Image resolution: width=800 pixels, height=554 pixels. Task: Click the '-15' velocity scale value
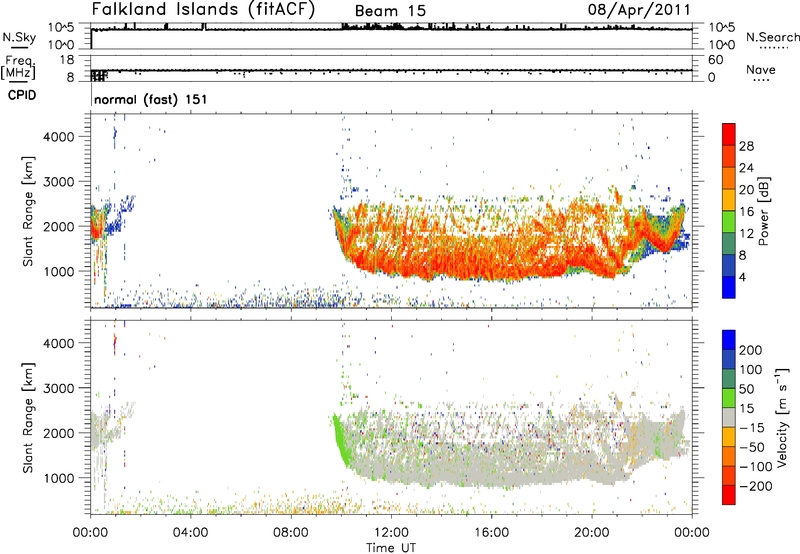(x=752, y=428)
